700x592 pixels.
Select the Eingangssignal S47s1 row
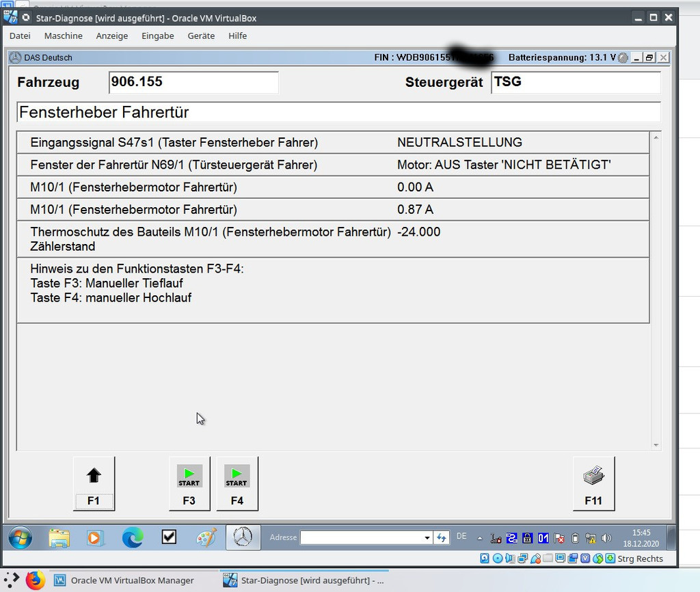[x=333, y=142]
